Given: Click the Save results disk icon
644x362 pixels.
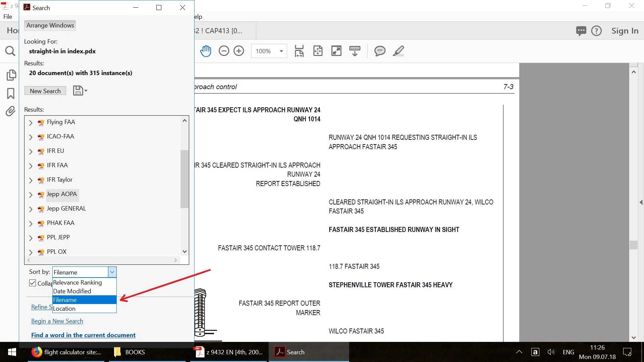Looking at the screenshot, I should [78, 91].
